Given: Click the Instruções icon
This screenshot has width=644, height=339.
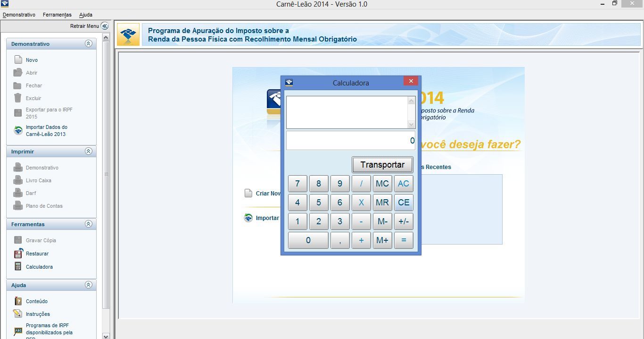Looking at the screenshot, I should (18, 314).
